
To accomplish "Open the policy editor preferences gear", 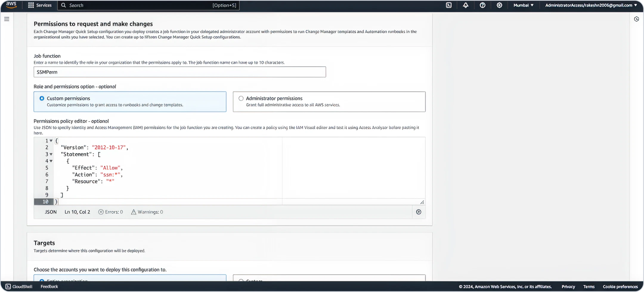I will point(418,212).
